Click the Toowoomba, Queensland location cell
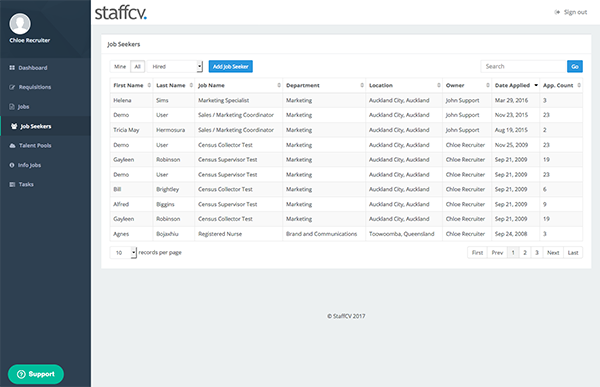Image resolution: width=600 pixels, height=387 pixels. (404, 234)
